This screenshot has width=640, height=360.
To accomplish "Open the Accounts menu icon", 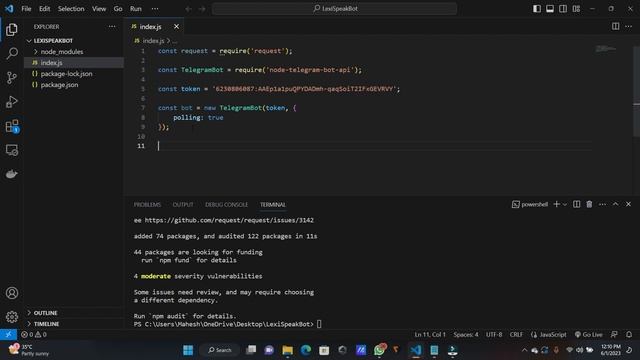I will [x=12, y=293].
